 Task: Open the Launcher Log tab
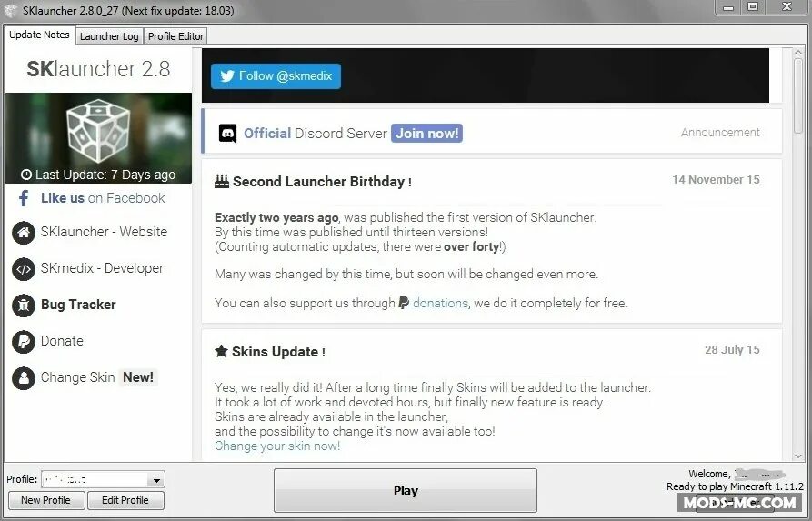point(109,36)
